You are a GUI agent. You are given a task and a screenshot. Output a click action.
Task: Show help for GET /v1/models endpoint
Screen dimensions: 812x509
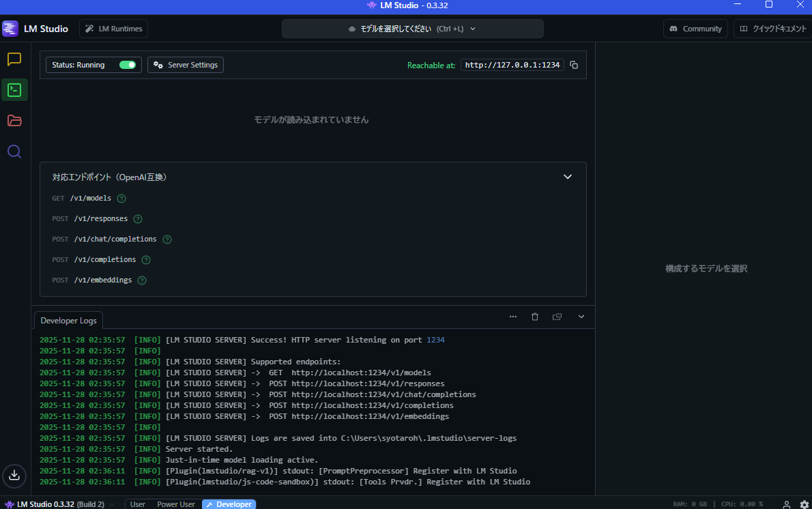[121, 199]
